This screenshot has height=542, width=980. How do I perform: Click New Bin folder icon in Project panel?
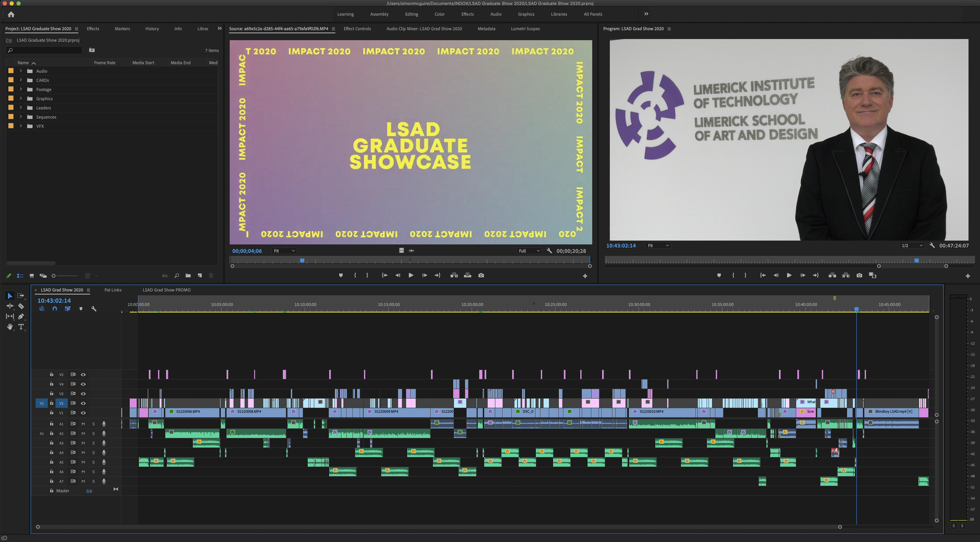(188, 276)
